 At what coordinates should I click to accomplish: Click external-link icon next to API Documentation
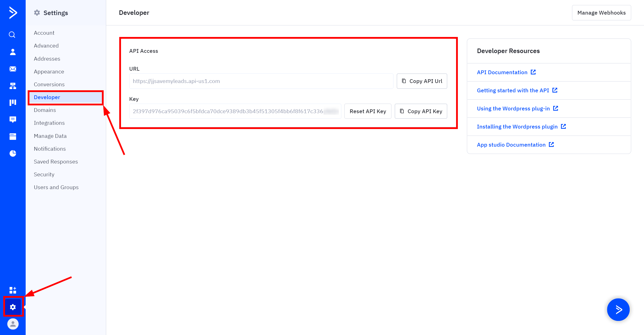(533, 72)
